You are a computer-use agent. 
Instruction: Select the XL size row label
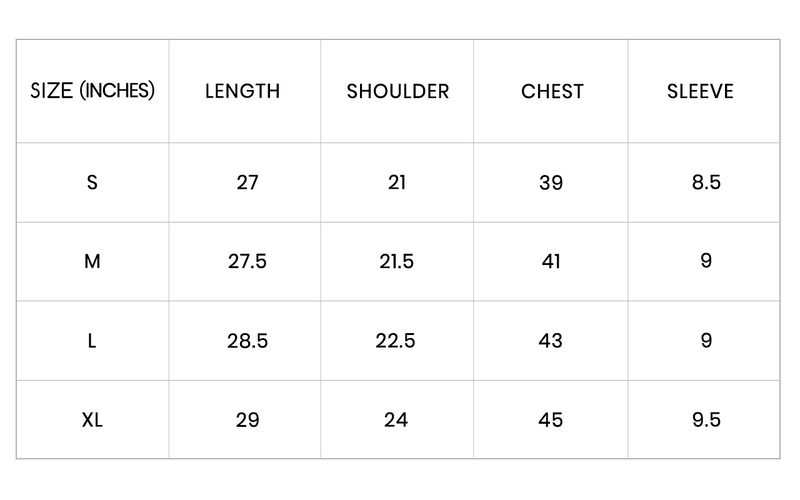[x=93, y=420]
